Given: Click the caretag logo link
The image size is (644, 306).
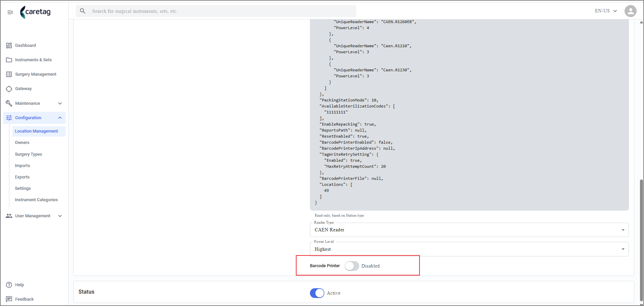Looking at the screenshot, I should [x=35, y=12].
